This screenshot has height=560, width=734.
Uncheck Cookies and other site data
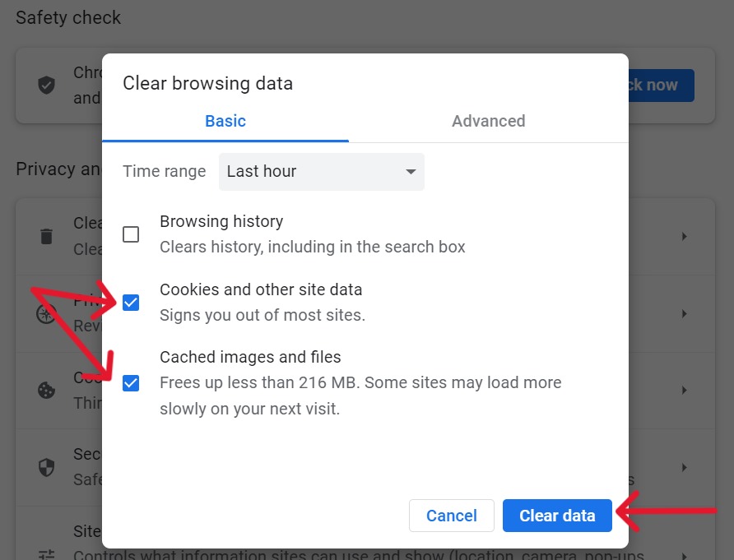coord(131,303)
